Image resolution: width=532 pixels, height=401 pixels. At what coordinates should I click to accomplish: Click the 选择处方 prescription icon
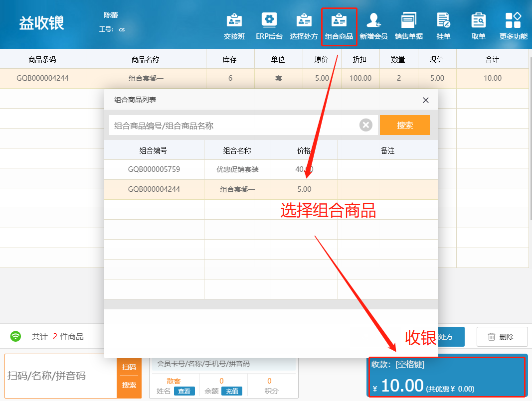[x=304, y=26]
